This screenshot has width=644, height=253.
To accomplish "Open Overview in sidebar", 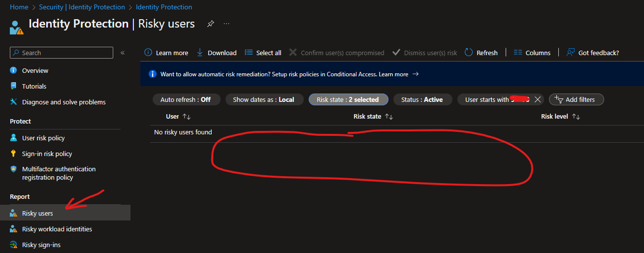I will (35, 70).
